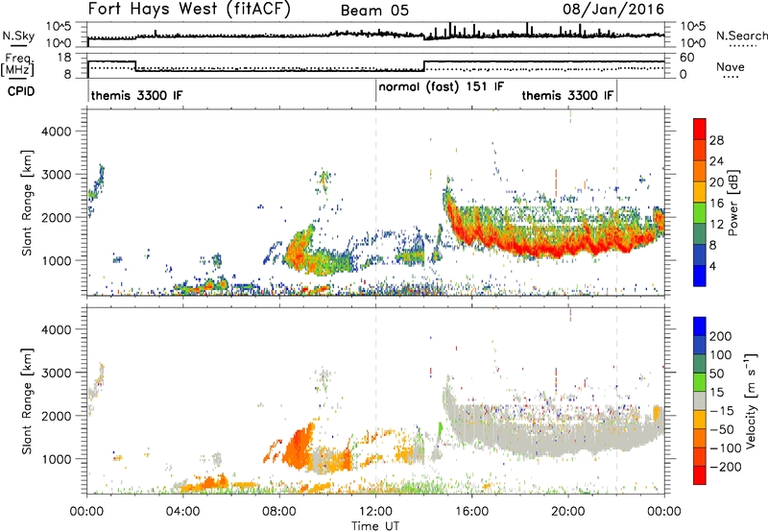This screenshot has height=532, width=768.
Task: Click the dark orange velocity patch near 09:00
Action: [x=299, y=447]
